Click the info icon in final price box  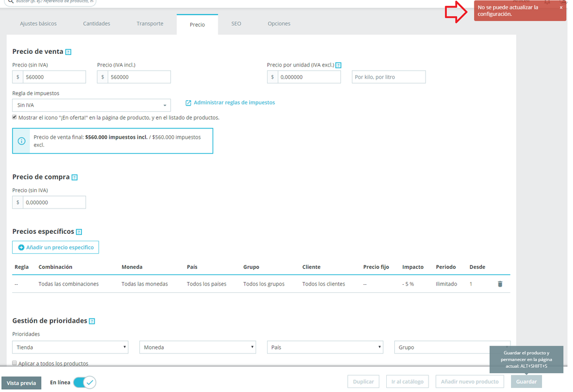click(x=22, y=141)
